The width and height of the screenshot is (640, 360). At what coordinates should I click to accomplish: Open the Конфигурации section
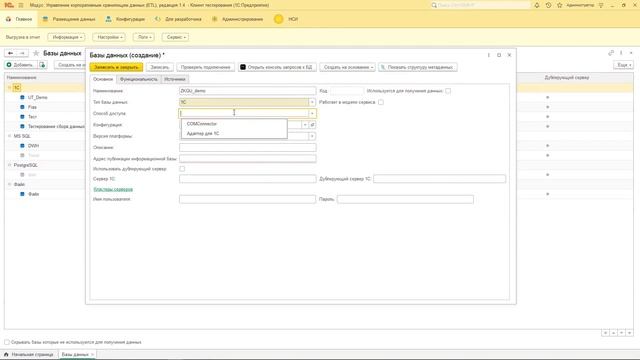point(125,19)
